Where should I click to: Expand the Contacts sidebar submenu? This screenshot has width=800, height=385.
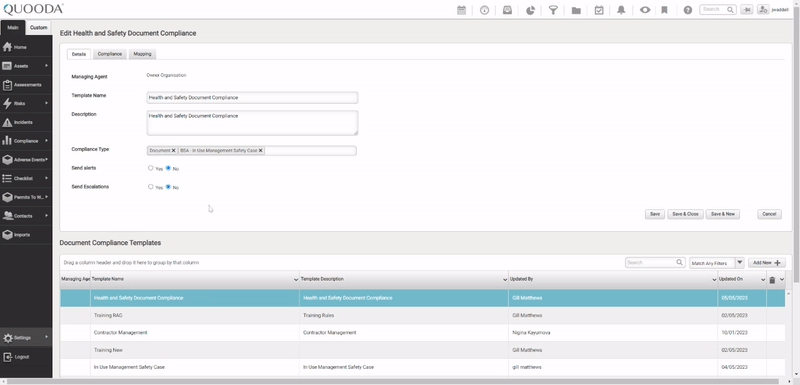(x=46, y=216)
